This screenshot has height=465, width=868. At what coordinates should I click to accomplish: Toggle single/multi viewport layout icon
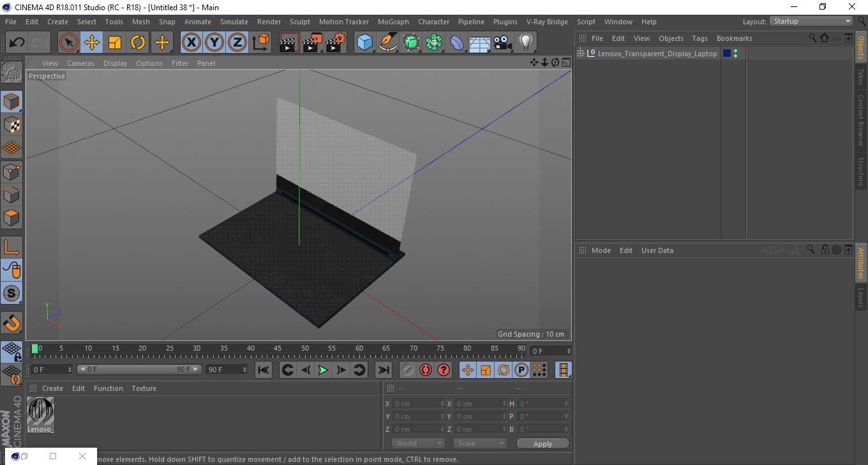pos(566,63)
